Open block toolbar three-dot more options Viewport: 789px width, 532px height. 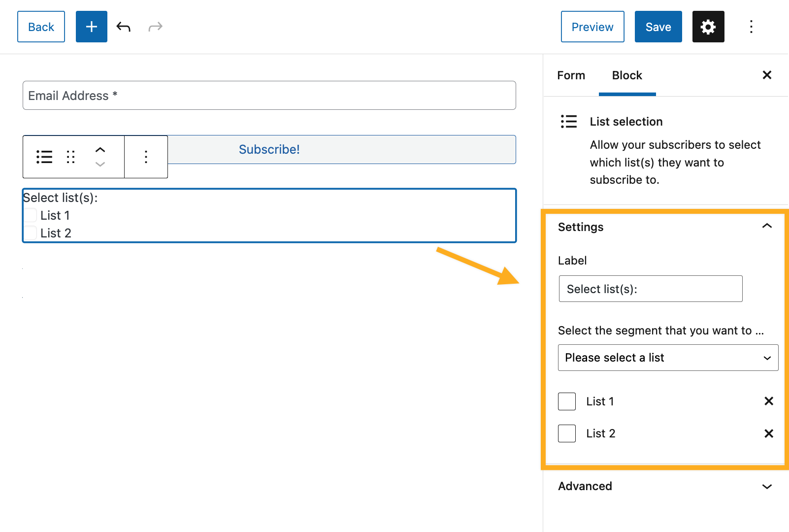click(146, 157)
